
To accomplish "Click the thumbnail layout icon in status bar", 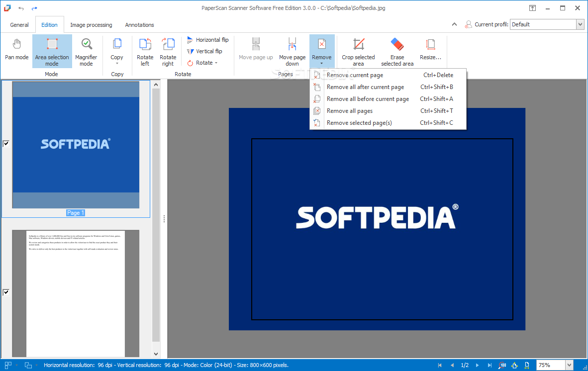I will point(8,365).
